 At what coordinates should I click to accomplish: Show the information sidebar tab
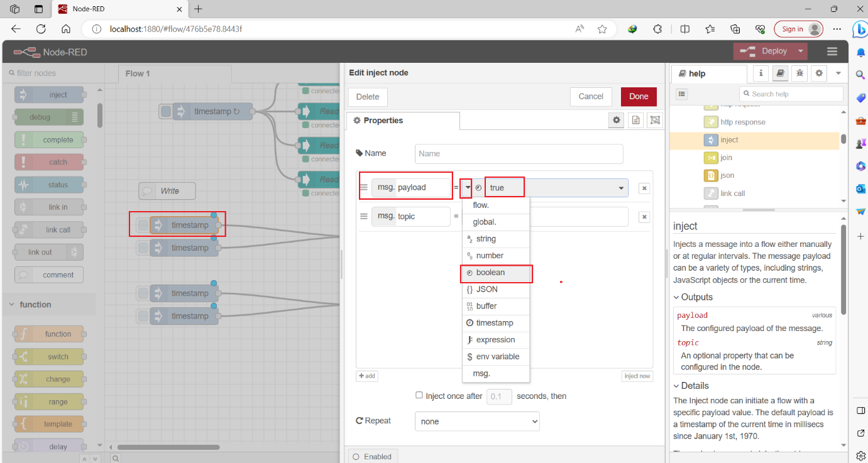pos(761,74)
